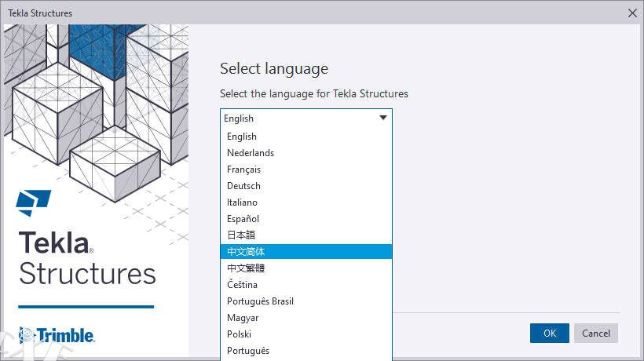Viewport: 644px width, 361px height.
Task: Pick Español from the language options
Action: (x=243, y=219)
